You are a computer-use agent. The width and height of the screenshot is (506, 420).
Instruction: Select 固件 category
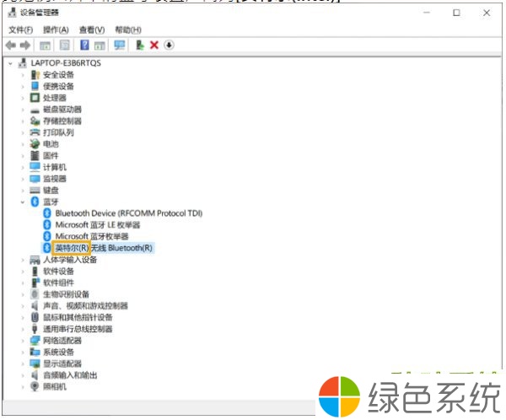click(x=51, y=156)
